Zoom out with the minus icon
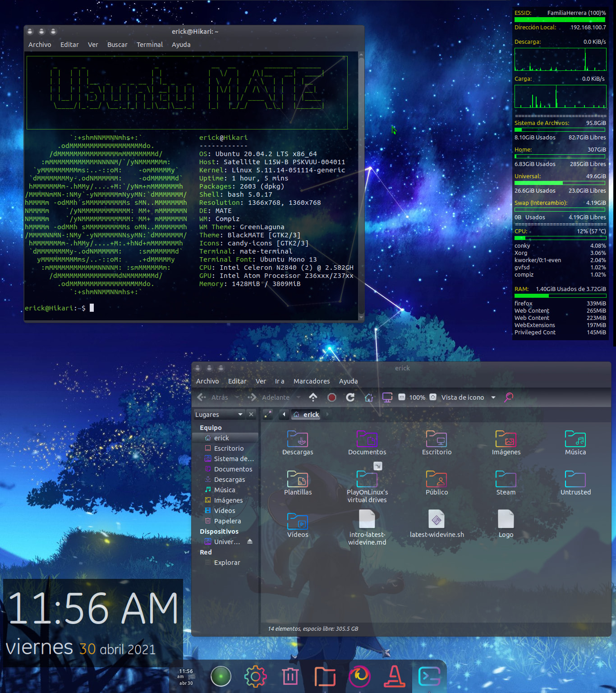The height and width of the screenshot is (693, 616). pos(401,397)
